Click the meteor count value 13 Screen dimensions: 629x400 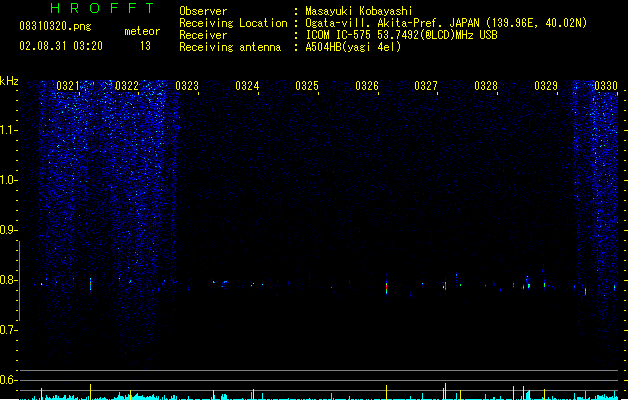[x=145, y=46]
